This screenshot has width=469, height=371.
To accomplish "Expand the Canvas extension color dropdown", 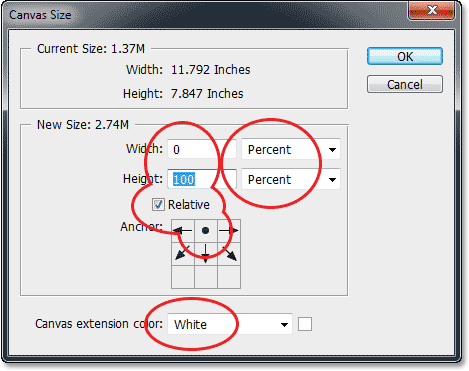I will coord(230,324).
